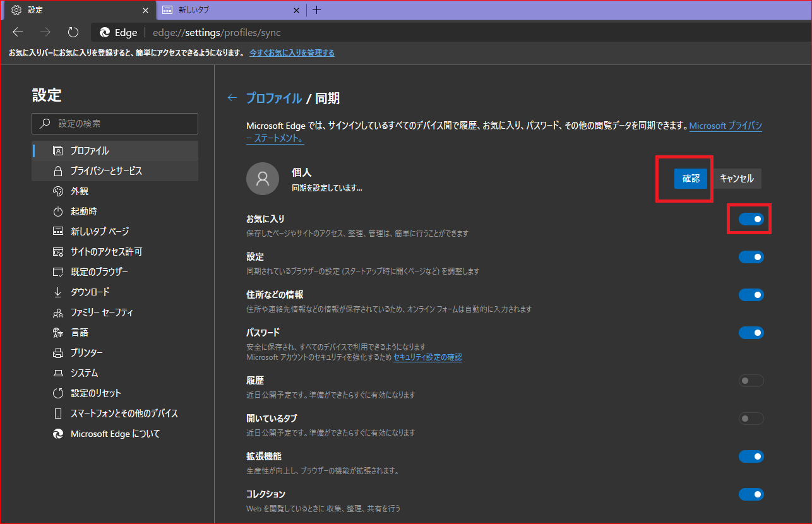The image size is (812, 524).
Task: Click the power icon beside 起動時
Action: click(58, 211)
